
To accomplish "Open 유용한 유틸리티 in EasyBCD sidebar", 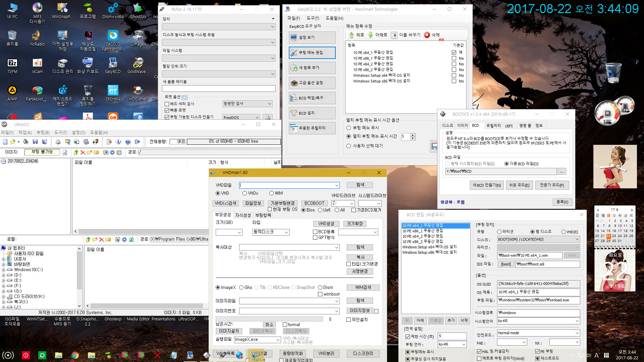I will pyautogui.click(x=312, y=128).
